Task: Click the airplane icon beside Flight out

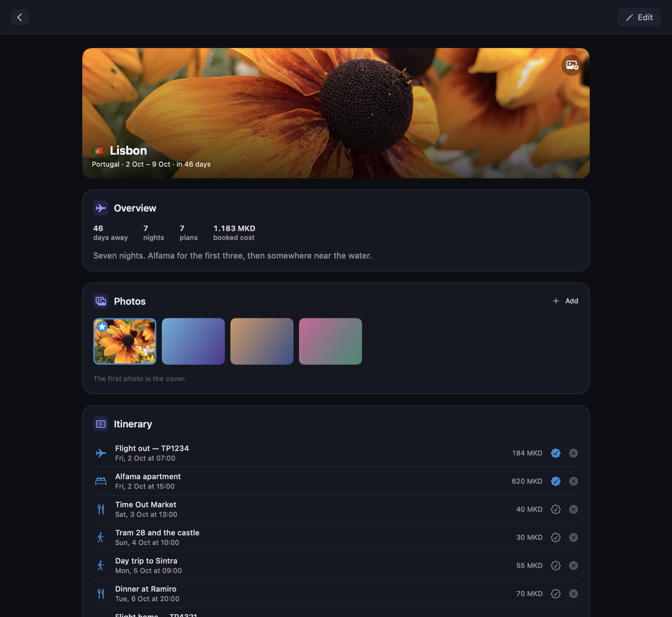Action: pyautogui.click(x=101, y=453)
